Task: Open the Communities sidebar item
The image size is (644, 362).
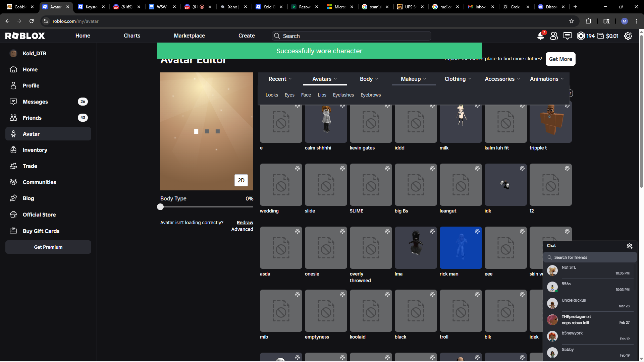Action: pyautogui.click(x=48, y=182)
